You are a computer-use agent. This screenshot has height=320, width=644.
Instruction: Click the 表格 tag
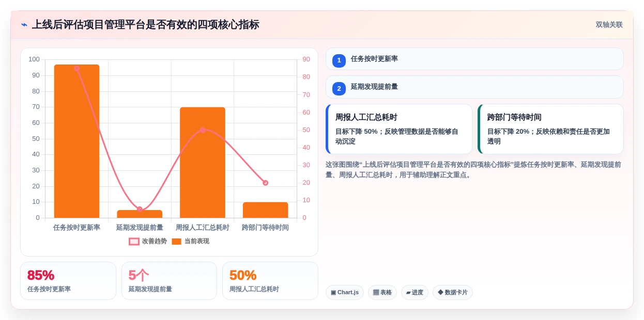coord(382,293)
